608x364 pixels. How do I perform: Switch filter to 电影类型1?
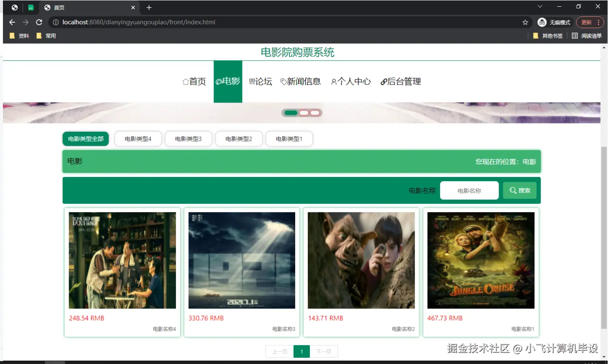289,138
